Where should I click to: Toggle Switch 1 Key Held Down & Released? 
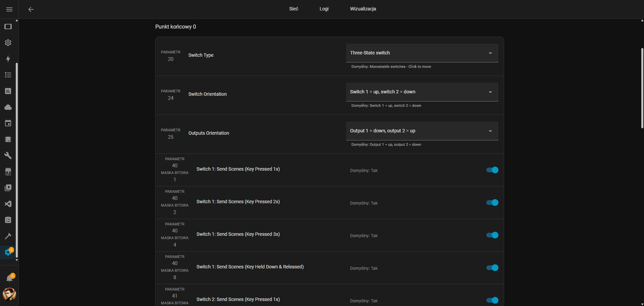(x=492, y=268)
